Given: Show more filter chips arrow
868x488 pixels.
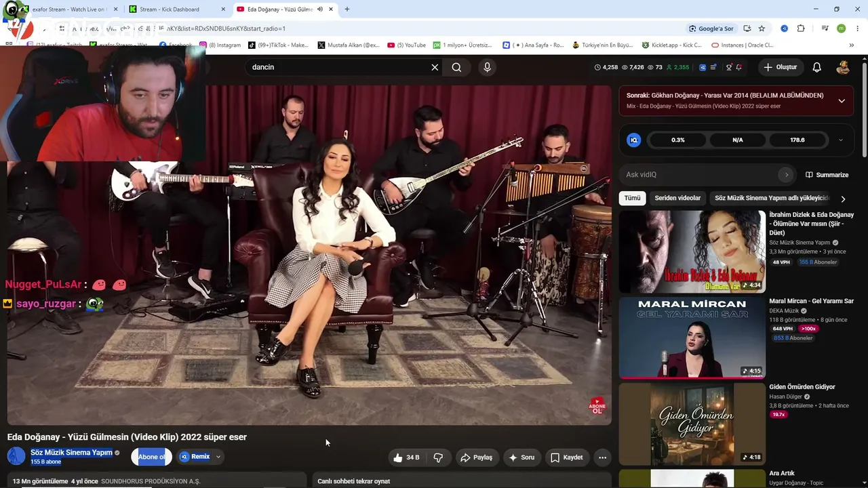Looking at the screenshot, I should (843, 199).
